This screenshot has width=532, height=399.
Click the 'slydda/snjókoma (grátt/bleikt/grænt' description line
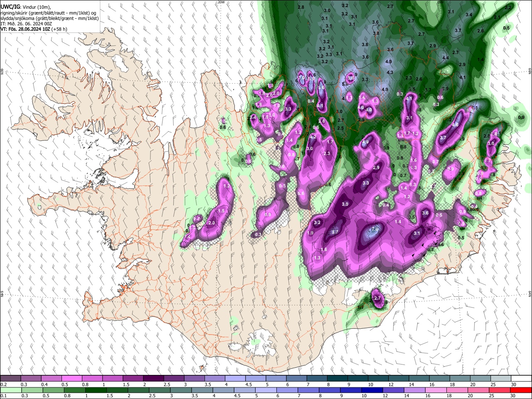(x=50, y=18)
